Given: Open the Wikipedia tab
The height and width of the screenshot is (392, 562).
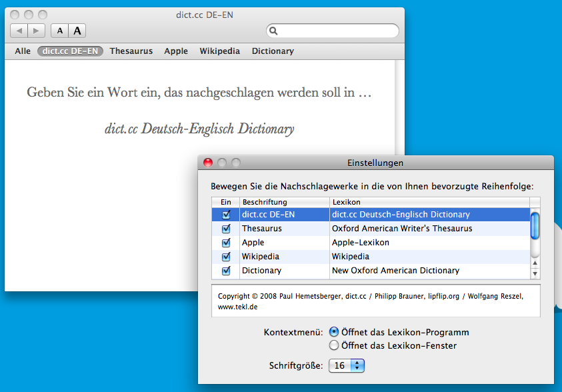Looking at the screenshot, I should pyautogui.click(x=220, y=51).
